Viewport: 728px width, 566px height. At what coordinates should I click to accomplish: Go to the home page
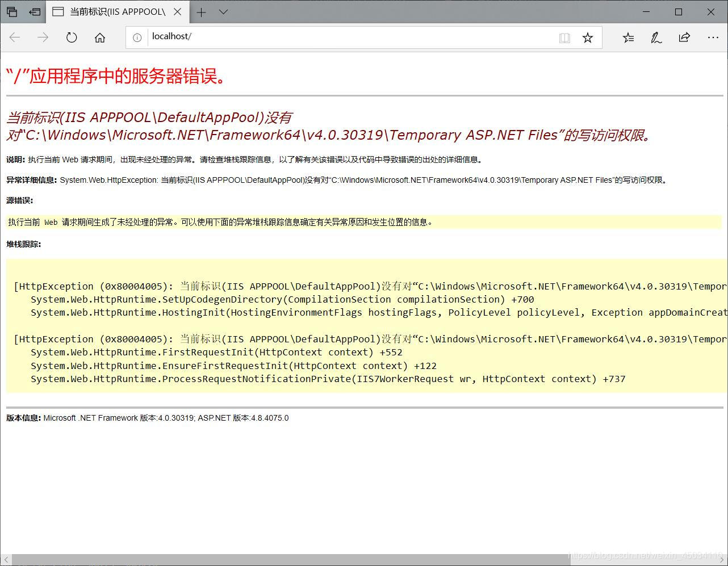(x=100, y=37)
